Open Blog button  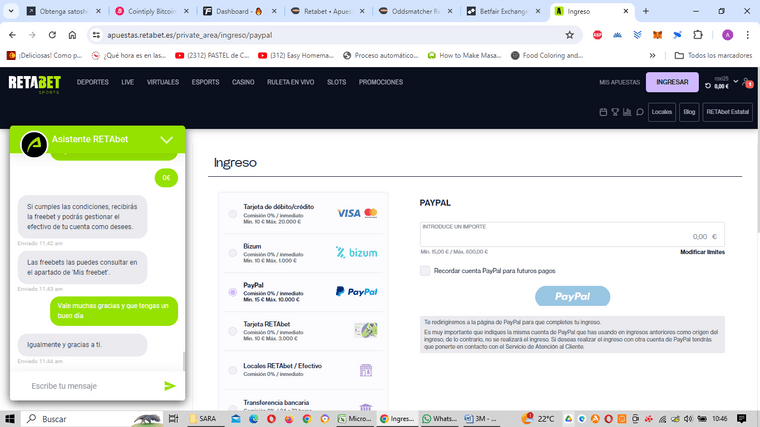pos(689,112)
